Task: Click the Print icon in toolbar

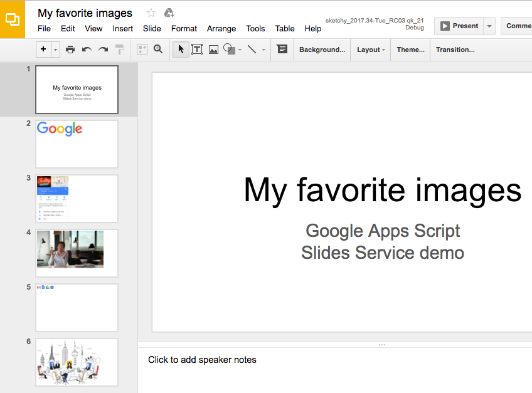Action: [x=70, y=50]
